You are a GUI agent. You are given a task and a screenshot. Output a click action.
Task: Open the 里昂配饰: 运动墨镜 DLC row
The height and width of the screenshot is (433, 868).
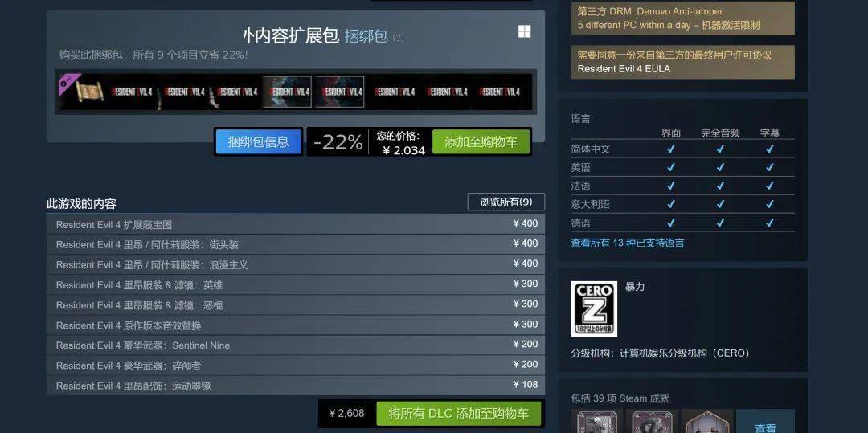pyautogui.click(x=296, y=386)
